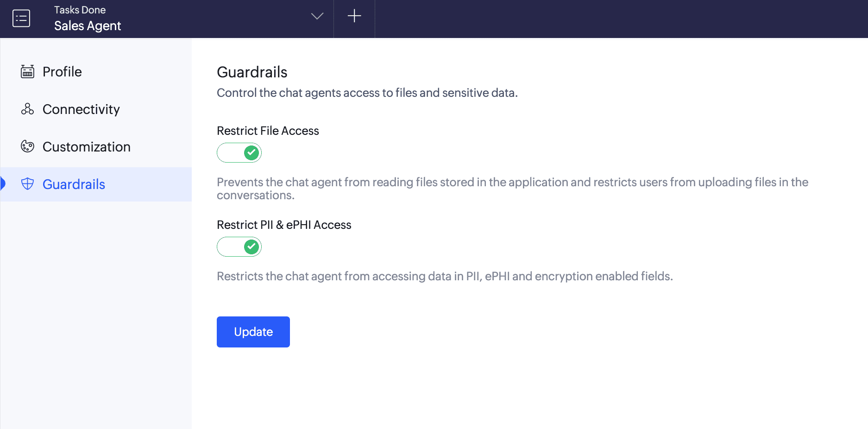Expand the Sales Agent dropdown chevron
This screenshot has height=429, width=868.
[317, 16]
